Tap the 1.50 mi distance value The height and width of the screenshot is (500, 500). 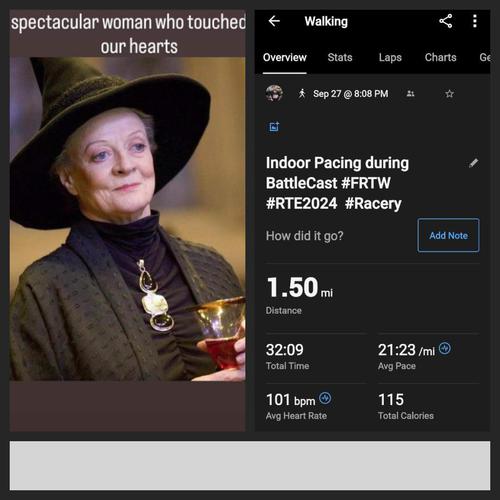coord(300,287)
